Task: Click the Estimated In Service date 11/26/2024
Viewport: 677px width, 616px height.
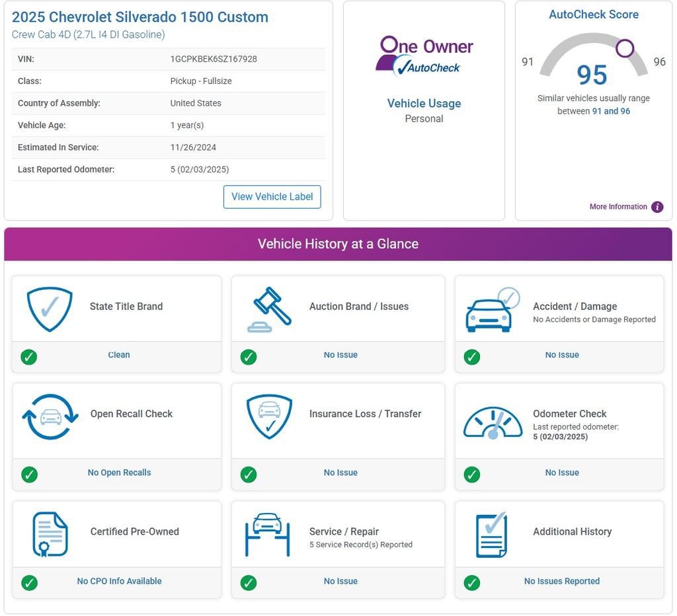Action: [x=193, y=147]
